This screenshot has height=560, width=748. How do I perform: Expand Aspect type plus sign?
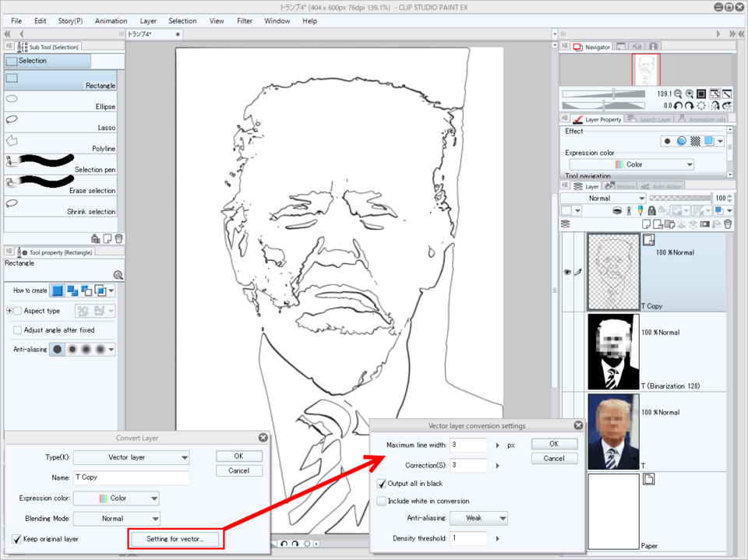pos(9,311)
